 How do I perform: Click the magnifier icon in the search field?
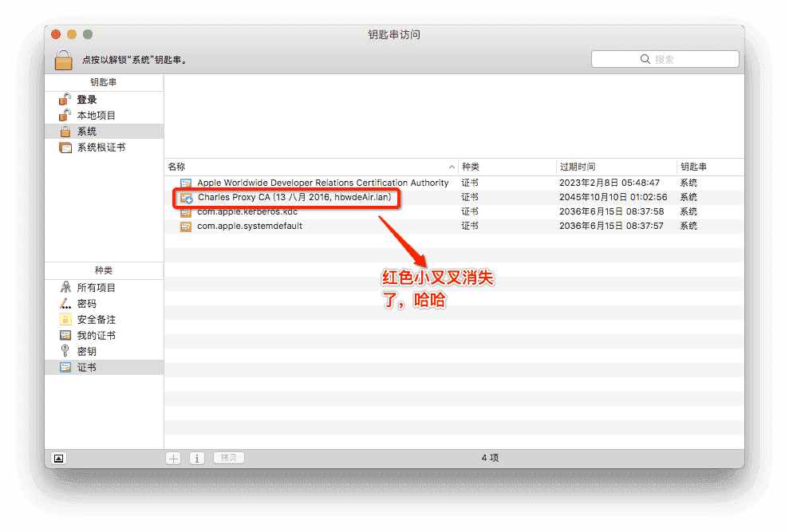645,58
